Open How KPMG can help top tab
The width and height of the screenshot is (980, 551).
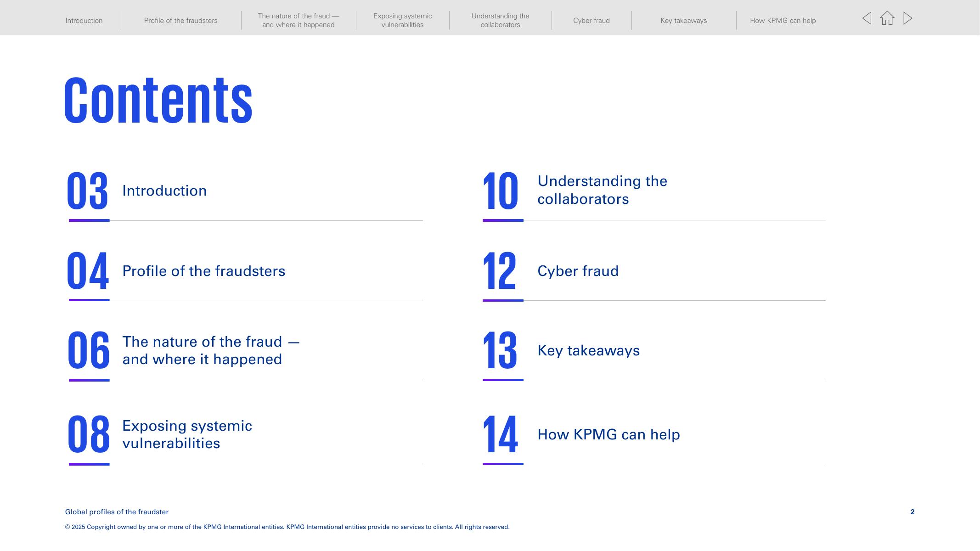[x=783, y=21]
